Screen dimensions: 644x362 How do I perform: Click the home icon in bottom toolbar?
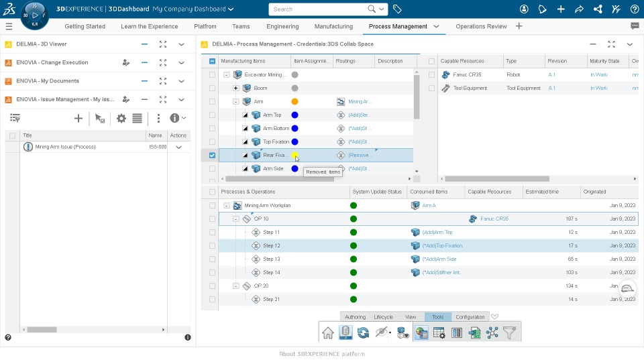pyautogui.click(x=328, y=333)
